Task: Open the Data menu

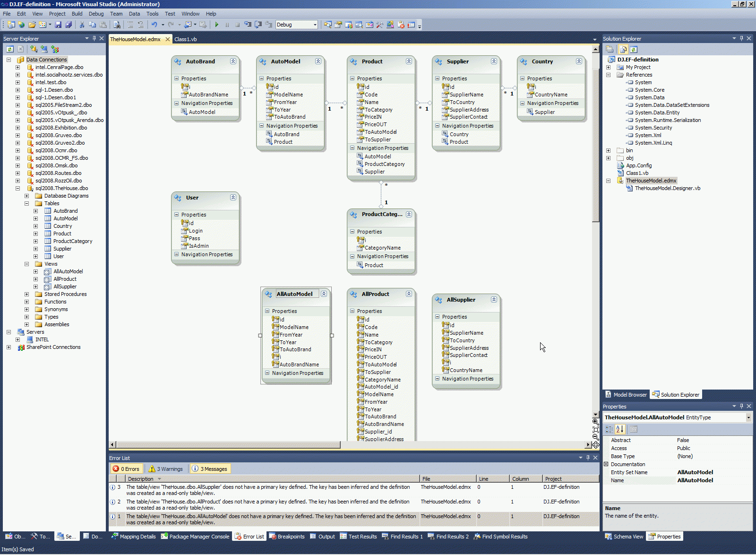Action: point(135,14)
